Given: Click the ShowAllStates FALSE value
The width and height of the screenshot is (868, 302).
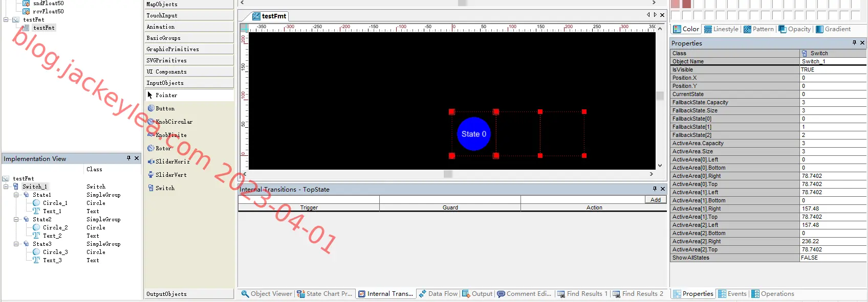Looking at the screenshot, I should (833, 258).
